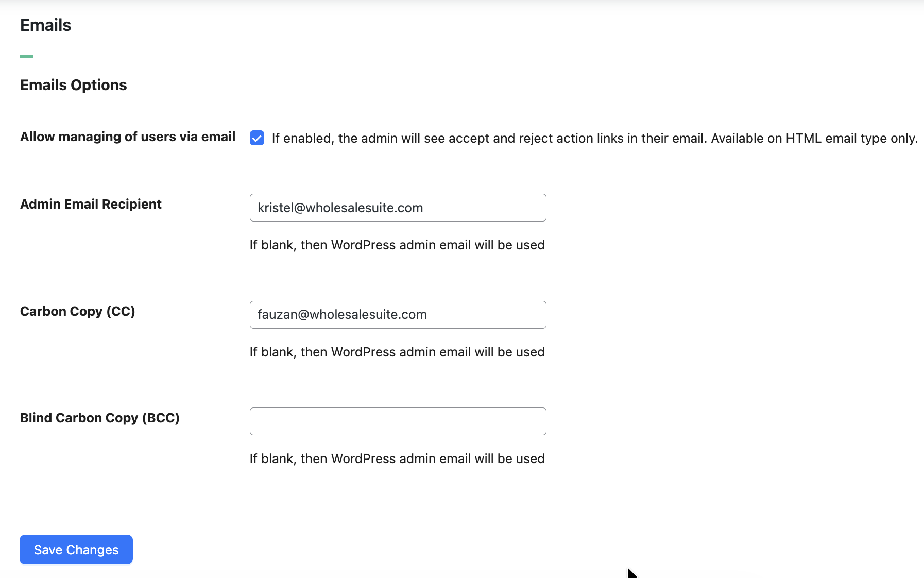Click 'HTML email type only' in the description

click(x=851, y=138)
